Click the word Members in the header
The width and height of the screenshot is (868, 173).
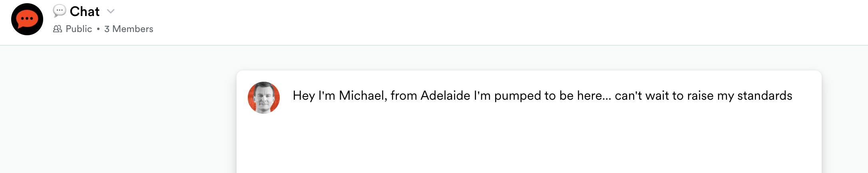click(x=133, y=29)
